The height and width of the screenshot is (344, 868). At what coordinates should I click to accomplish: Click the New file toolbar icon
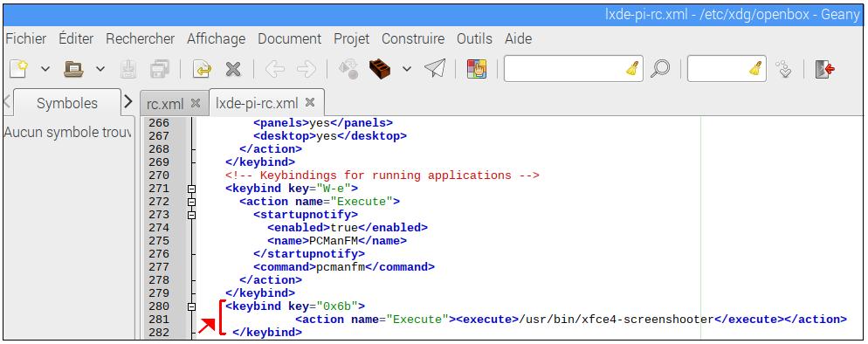[18, 69]
